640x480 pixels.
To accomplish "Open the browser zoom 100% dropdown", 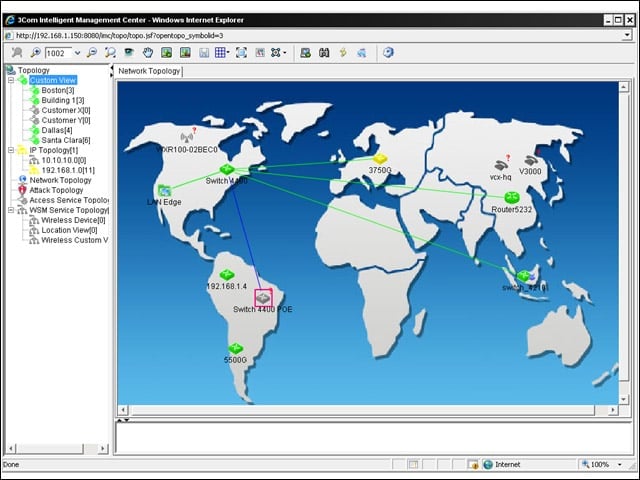I will [x=620, y=464].
